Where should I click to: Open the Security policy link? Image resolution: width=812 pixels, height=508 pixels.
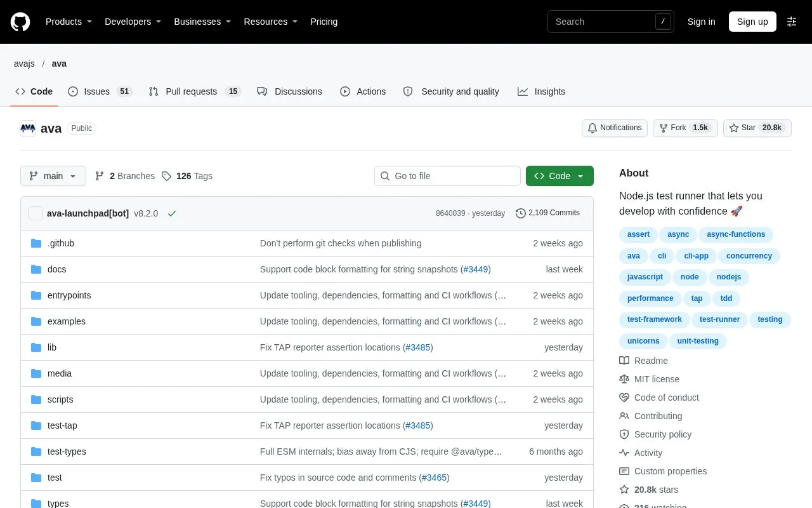pos(655,434)
